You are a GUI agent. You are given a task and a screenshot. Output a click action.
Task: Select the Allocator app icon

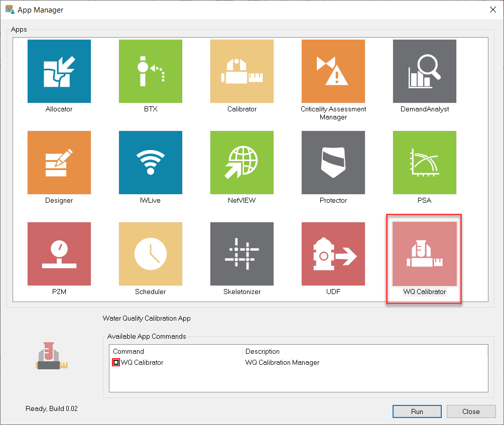59,71
